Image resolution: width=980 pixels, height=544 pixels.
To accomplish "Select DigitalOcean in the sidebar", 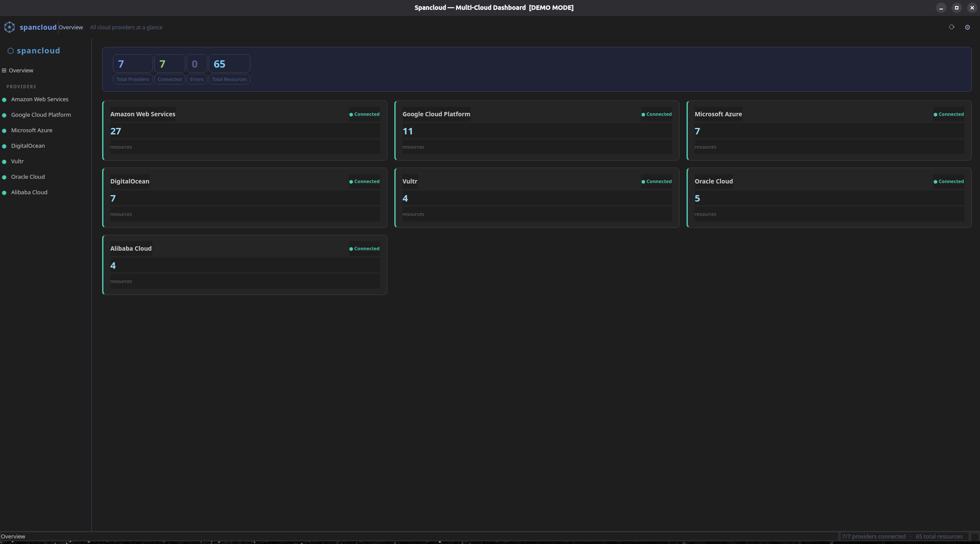I will click(28, 146).
